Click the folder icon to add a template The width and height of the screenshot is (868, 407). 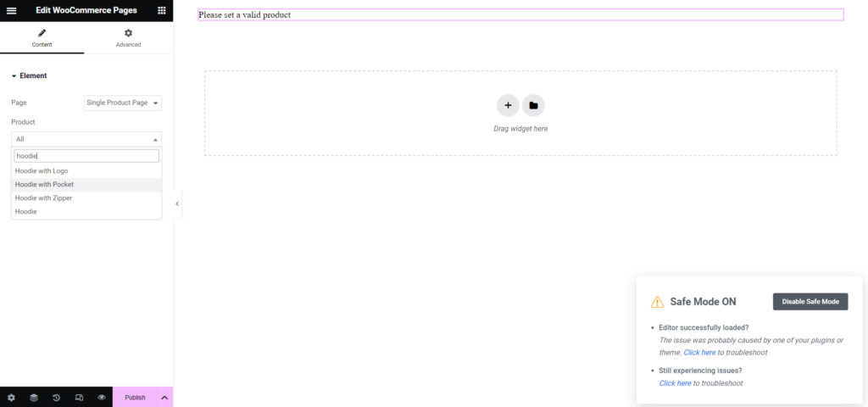[x=533, y=105]
